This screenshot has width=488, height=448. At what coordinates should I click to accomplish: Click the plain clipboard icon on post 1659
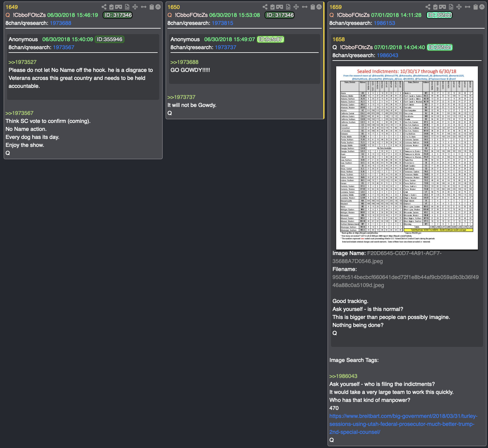coord(476,7)
